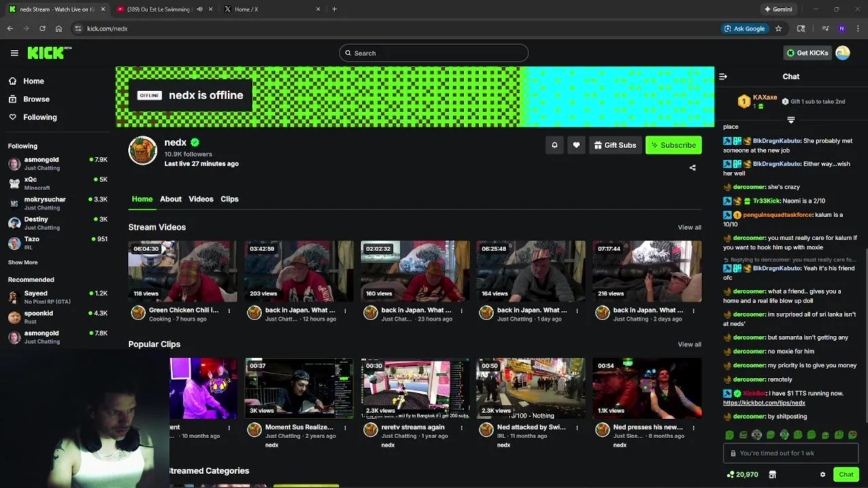Go back in browser history

click(10, 28)
